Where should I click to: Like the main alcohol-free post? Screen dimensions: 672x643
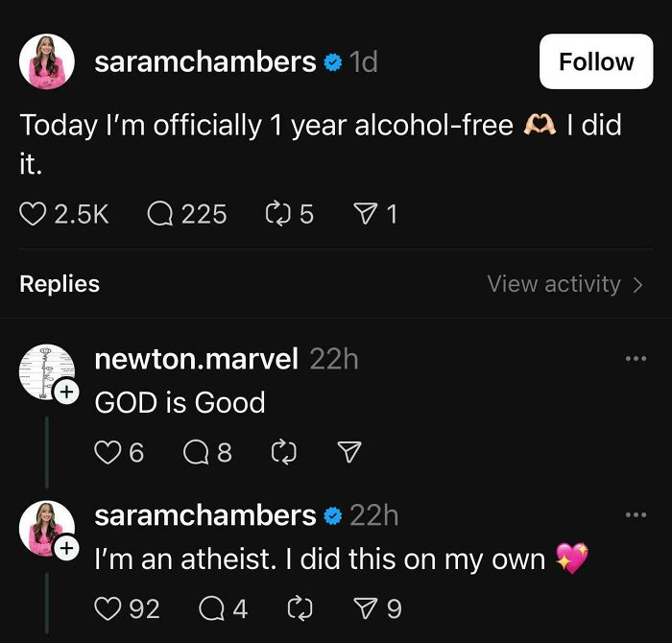(34, 213)
